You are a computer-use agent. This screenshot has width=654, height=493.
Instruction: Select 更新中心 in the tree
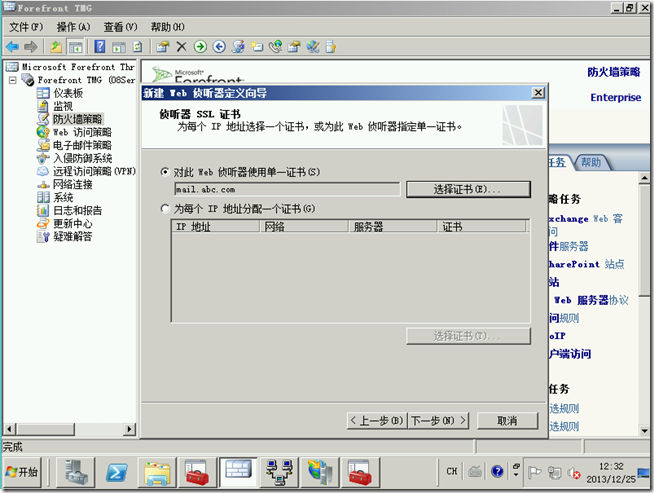pyautogui.click(x=73, y=223)
